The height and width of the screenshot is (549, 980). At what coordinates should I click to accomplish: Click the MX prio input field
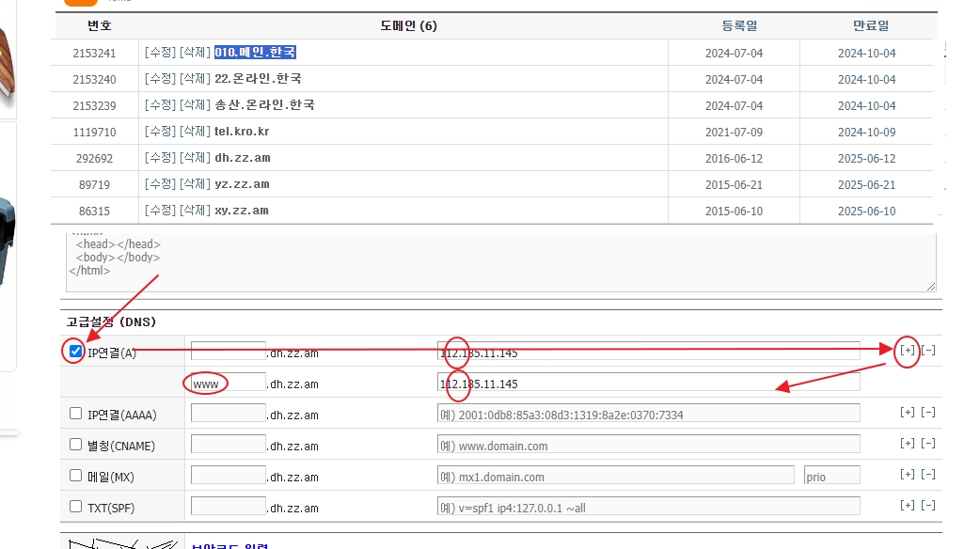(x=831, y=476)
